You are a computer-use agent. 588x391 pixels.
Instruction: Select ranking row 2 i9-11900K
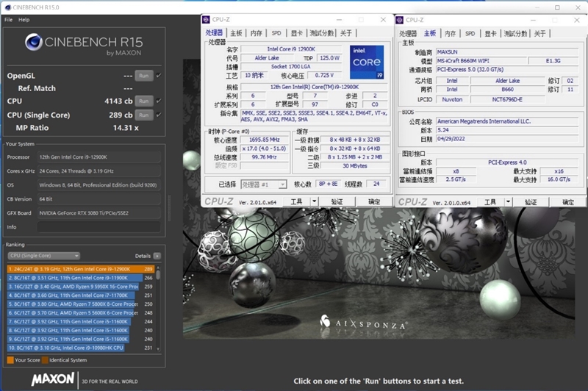81,278
